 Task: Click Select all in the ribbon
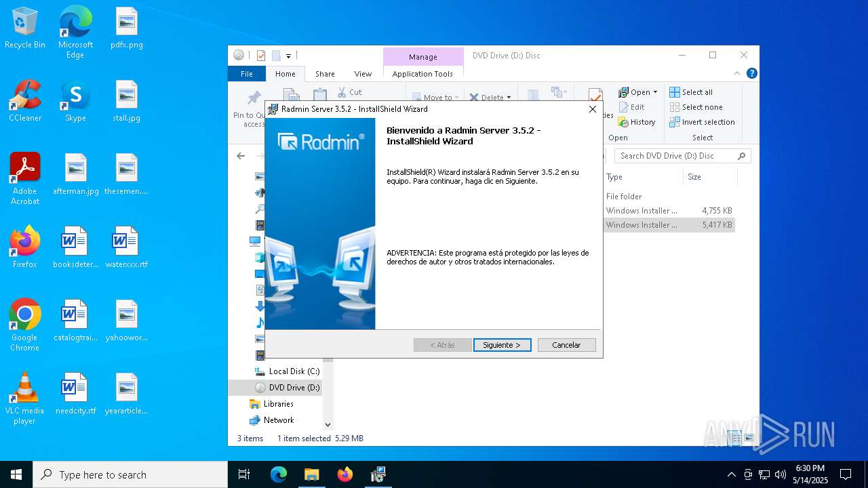(x=691, y=92)
